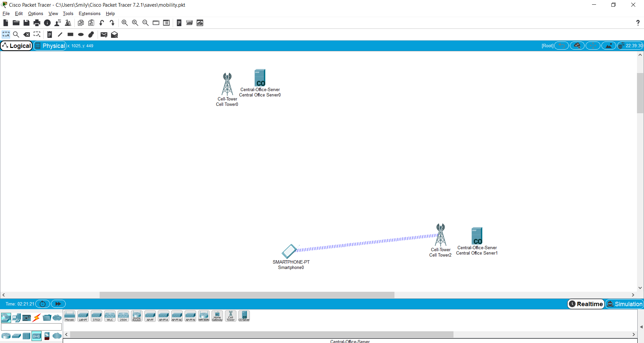Pick Cell Tower from palette
Image resolution: width=644 pixels, height=343 pixels.
click(230, 316)
